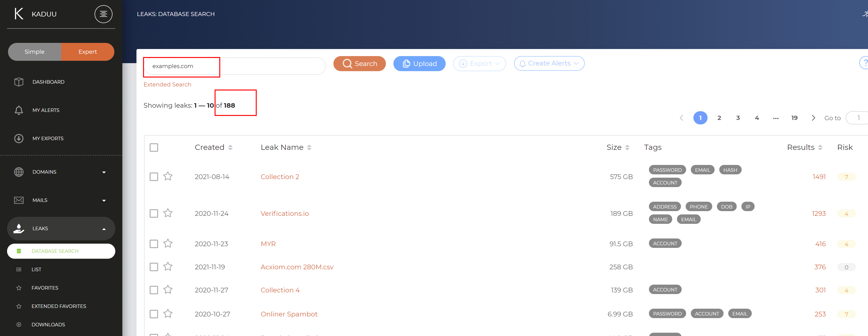Sort table by Leak Name arrows
This screenshot has width=868, height=336.
[x=309, y=148]
